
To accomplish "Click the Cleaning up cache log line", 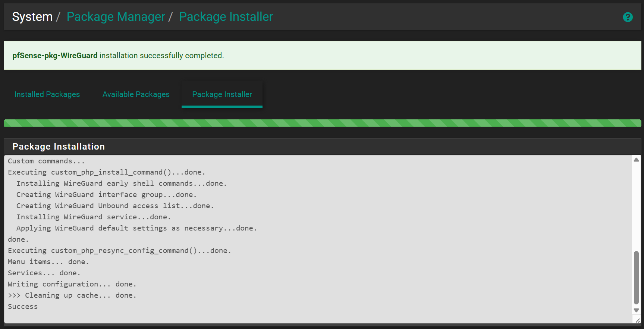I will click(x=72, y=295).
